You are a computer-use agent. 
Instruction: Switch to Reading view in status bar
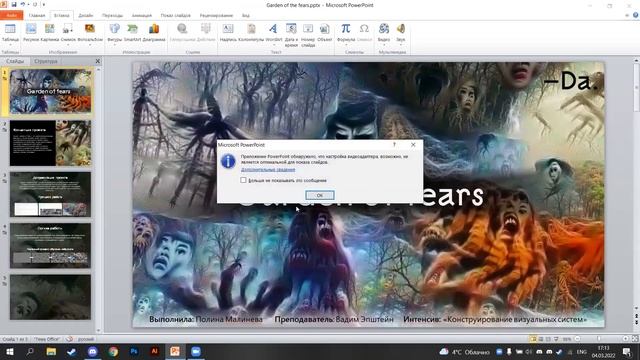pos(548,339)
